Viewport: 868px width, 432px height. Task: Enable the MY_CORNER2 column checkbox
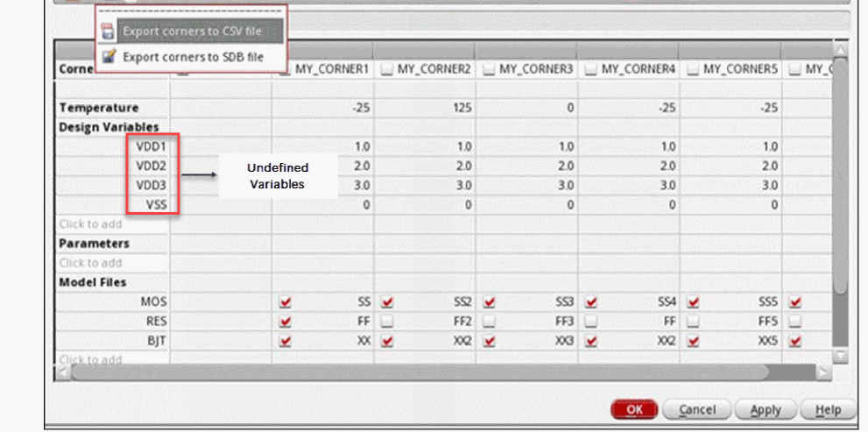coord(387,69)
